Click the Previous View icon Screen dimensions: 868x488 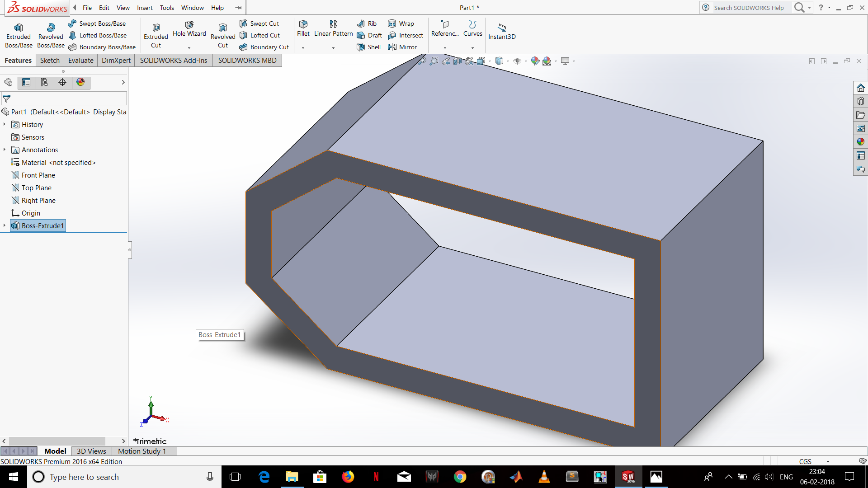446,61
